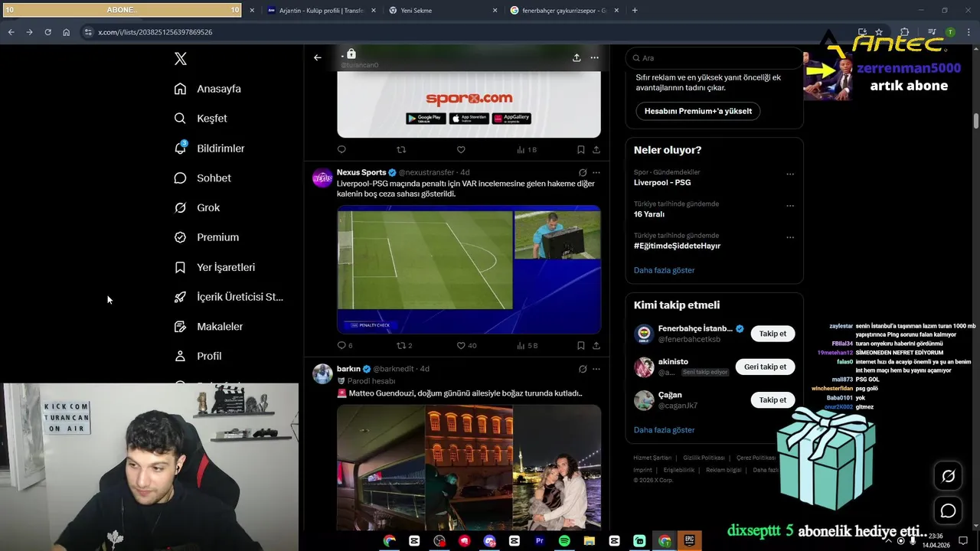Reply to Nexus Sports post
The height and width of the screenshot is (551, 980).
click(x=345, y=346)
